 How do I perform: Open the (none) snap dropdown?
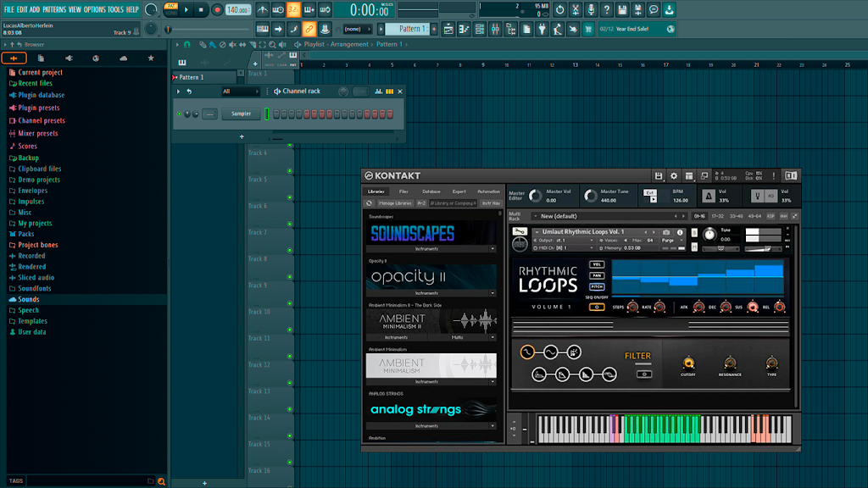pos(357,29)
